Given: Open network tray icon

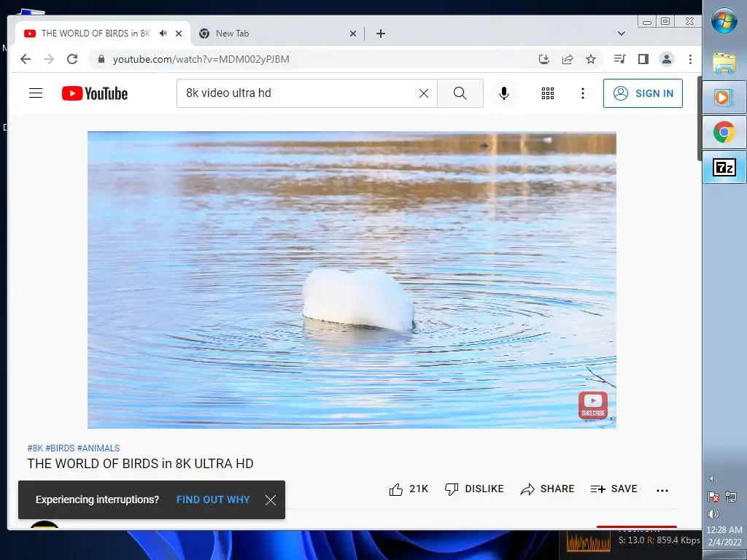Looking at the screenshot, I should pos(731,497).
